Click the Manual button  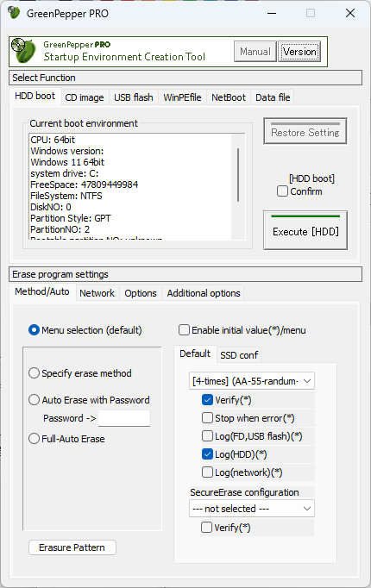coord(255,52)
